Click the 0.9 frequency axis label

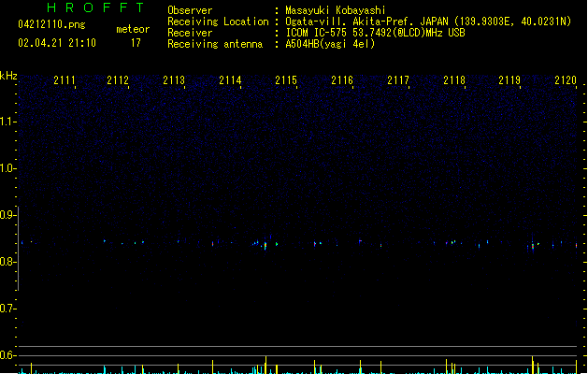coord(7,215)
